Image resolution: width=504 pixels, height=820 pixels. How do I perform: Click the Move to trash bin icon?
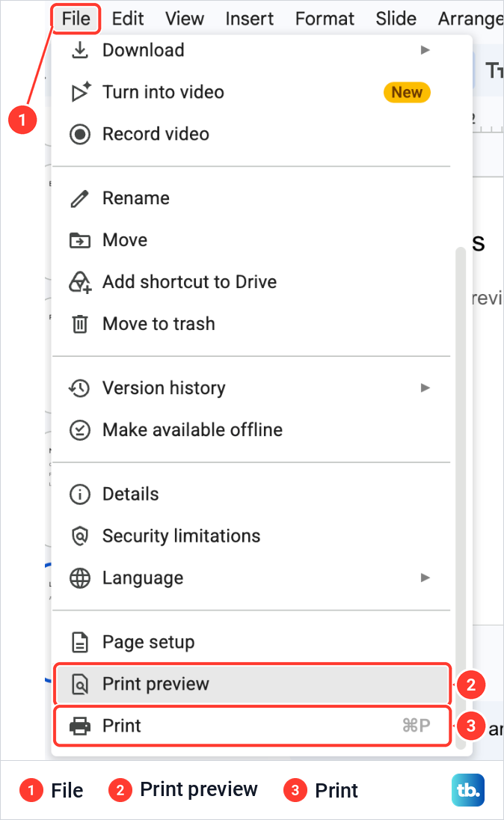coord(80,324)
